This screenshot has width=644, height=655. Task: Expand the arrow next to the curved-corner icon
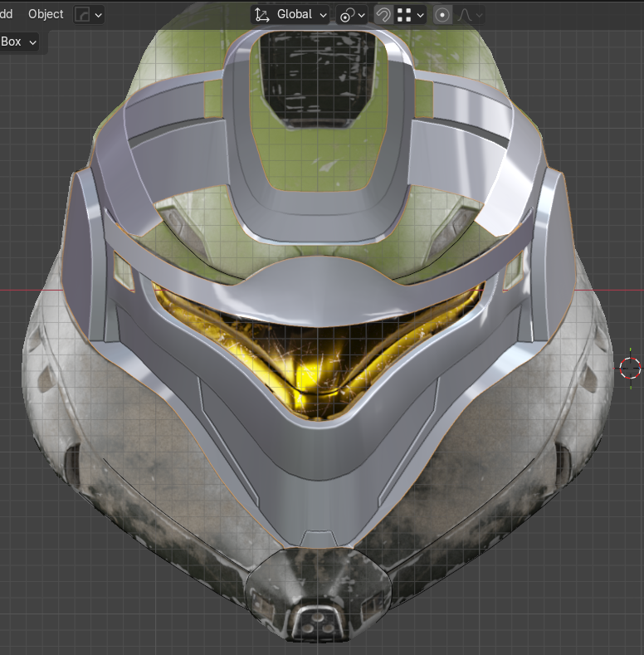99,15
